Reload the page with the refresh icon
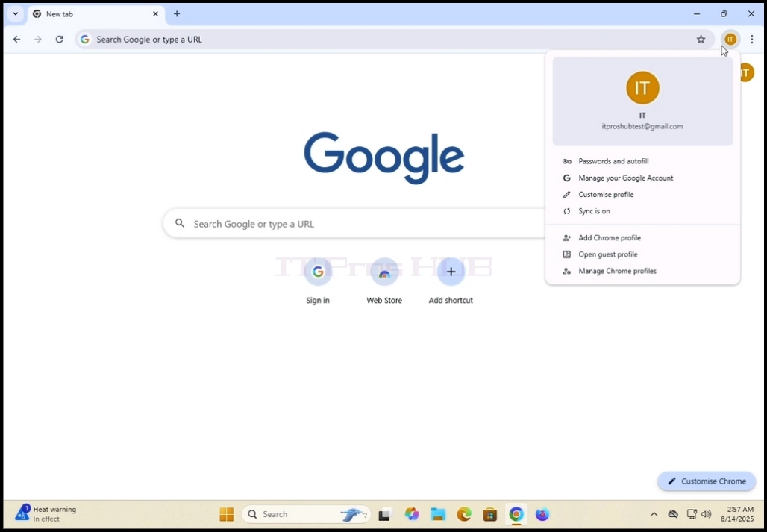The width and height of the screenshot is (767, 532). tap(59, 39)
